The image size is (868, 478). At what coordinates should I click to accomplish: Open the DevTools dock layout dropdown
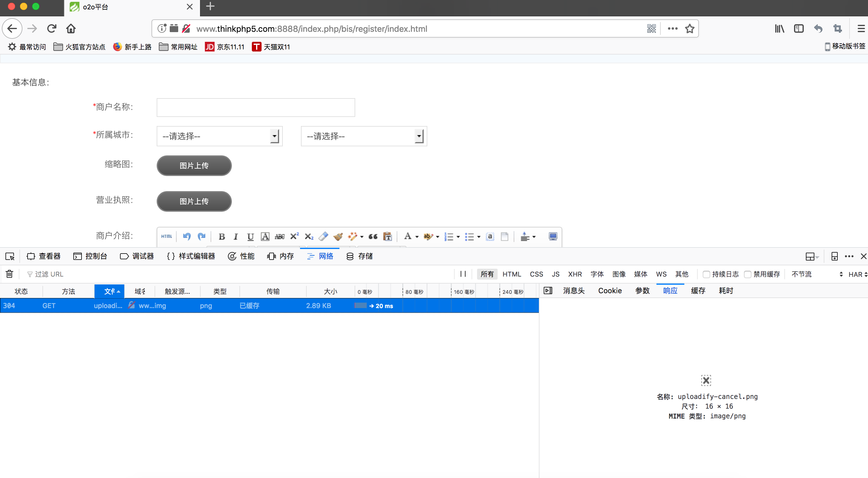coord(812,257)
